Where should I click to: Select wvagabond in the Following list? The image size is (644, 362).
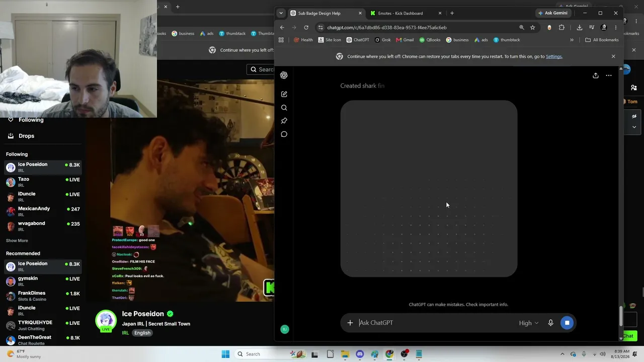click(43, 226)
